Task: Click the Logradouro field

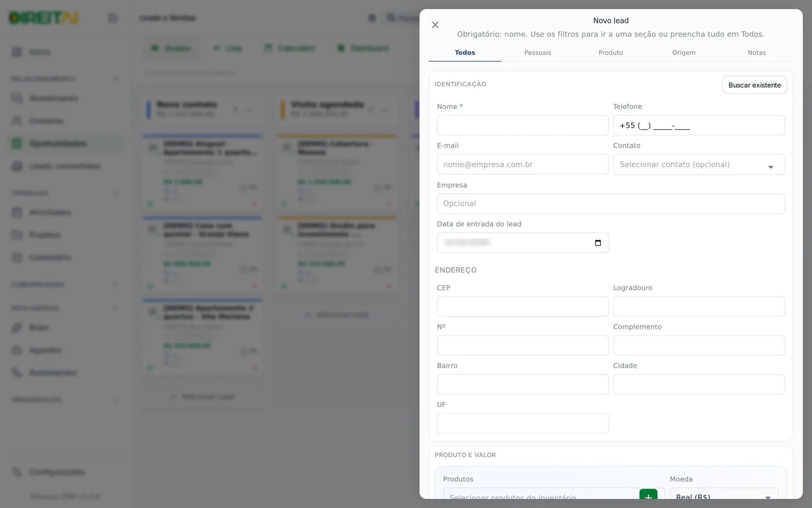Action: 699,306
